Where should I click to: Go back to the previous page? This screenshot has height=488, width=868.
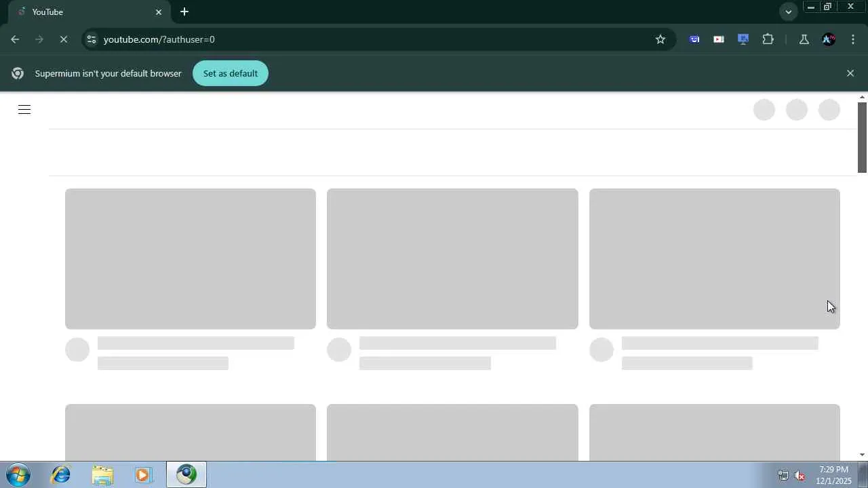tap(15, 39)
